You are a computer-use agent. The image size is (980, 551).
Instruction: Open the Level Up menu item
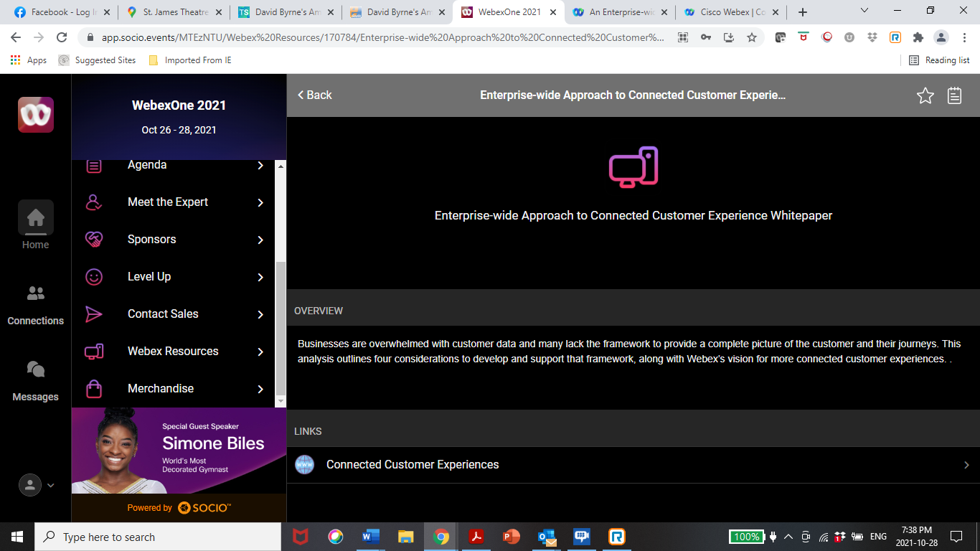(x=174, y=277)
